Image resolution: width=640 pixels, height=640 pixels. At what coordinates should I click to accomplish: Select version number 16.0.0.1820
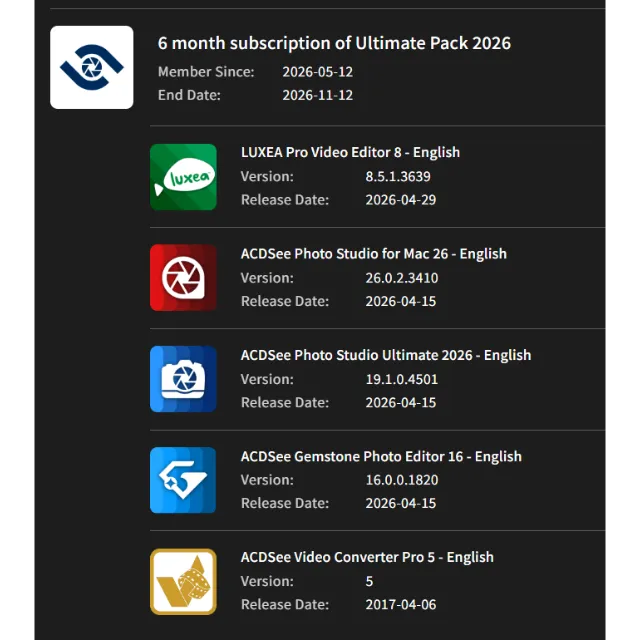pos(402,480)
